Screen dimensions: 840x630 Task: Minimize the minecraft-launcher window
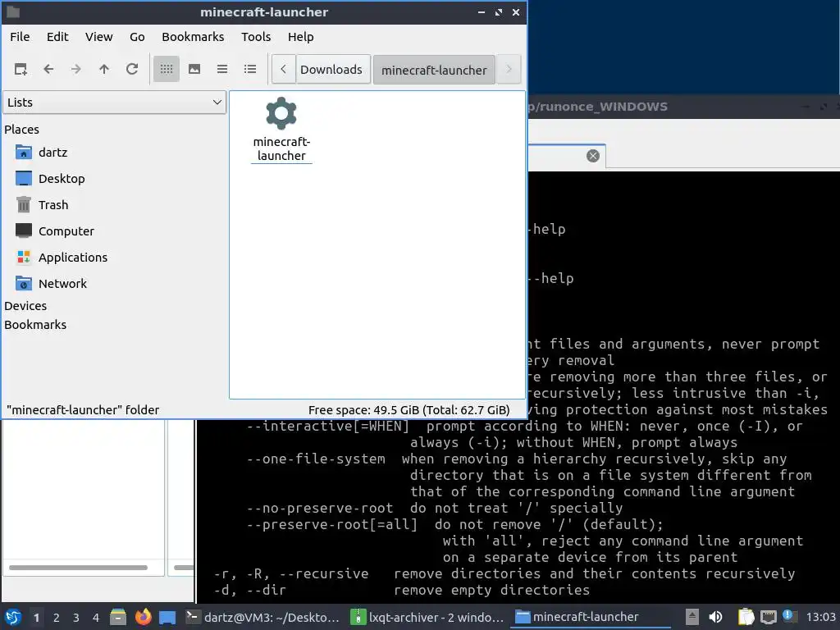481,12
